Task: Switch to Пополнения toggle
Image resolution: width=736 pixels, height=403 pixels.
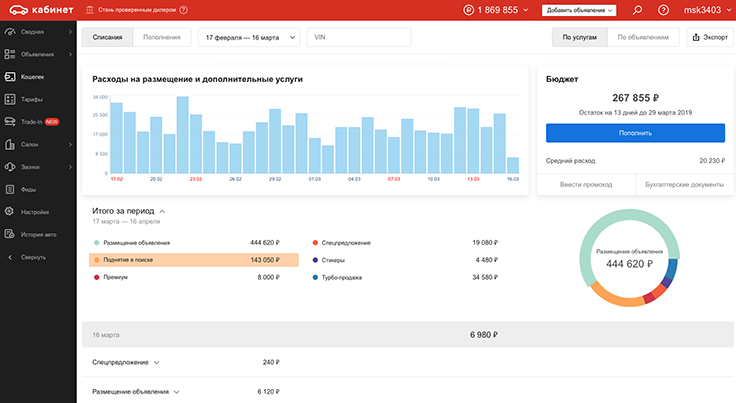Action: (x=162, y=37)
